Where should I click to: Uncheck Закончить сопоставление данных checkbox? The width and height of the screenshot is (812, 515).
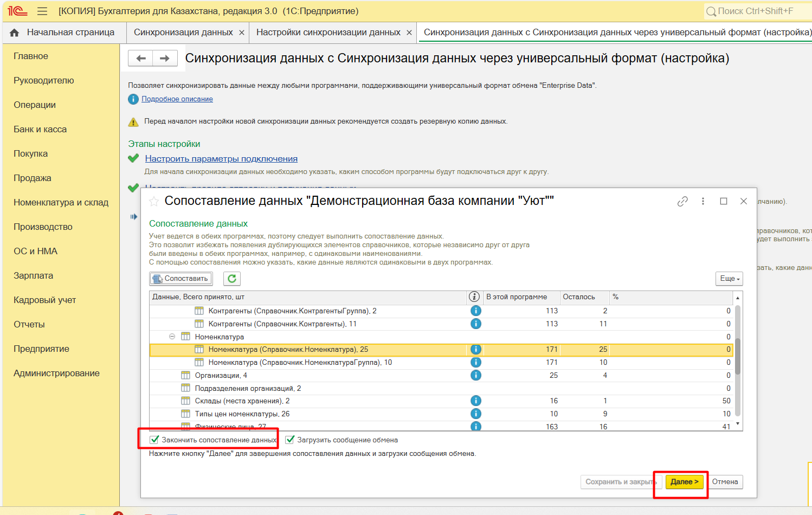point(154,440)
